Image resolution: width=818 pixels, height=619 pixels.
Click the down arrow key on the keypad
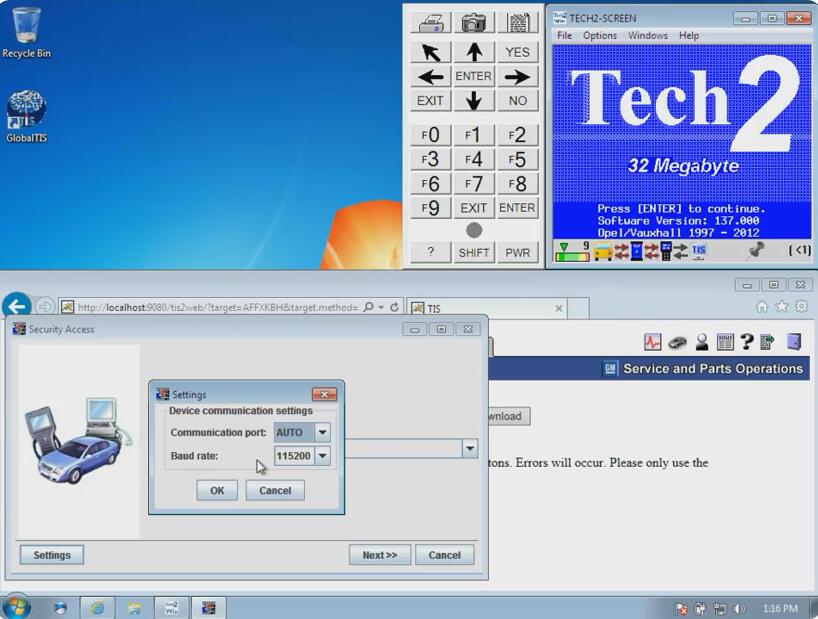click(x=474, y=101)
